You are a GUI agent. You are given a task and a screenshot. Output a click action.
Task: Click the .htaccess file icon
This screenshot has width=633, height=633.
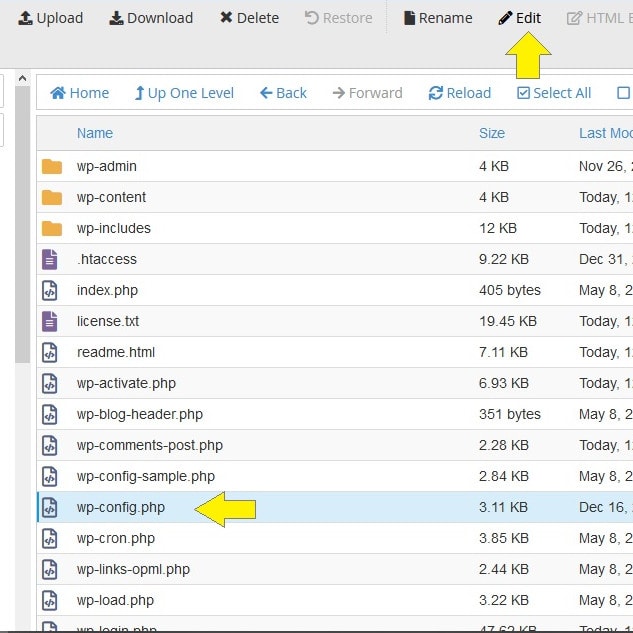[50, 259]
